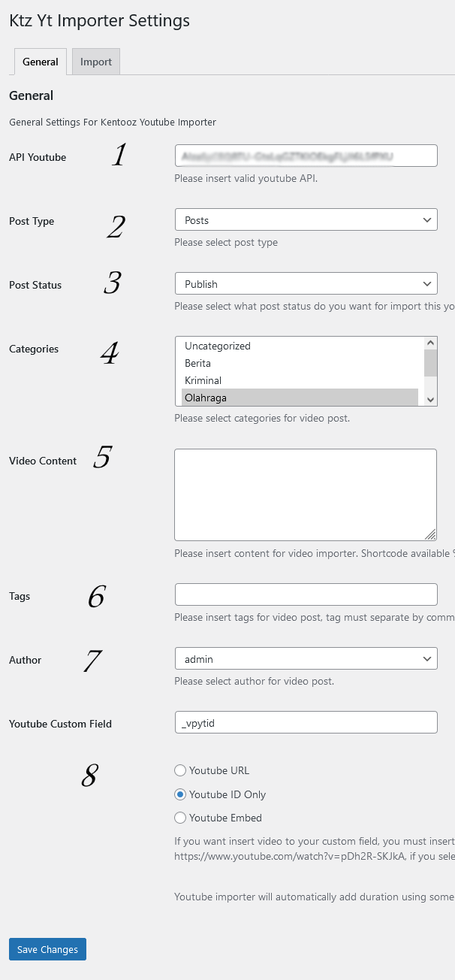Click inside the API Youtube field
The height and width of the screenshot is (980, 455).
[306, 155]
